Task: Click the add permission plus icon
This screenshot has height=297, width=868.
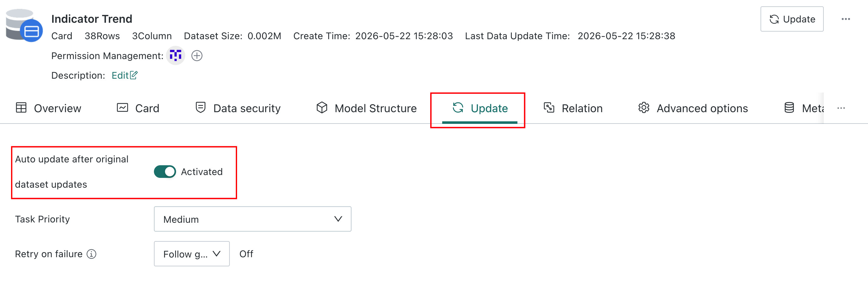Action: pos(197,56)
